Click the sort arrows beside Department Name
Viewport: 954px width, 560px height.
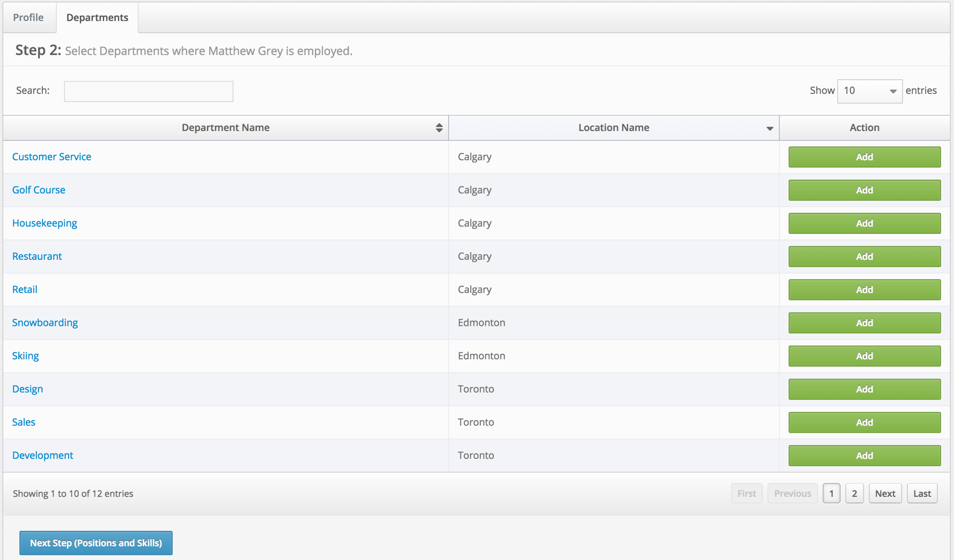[439, 127]
